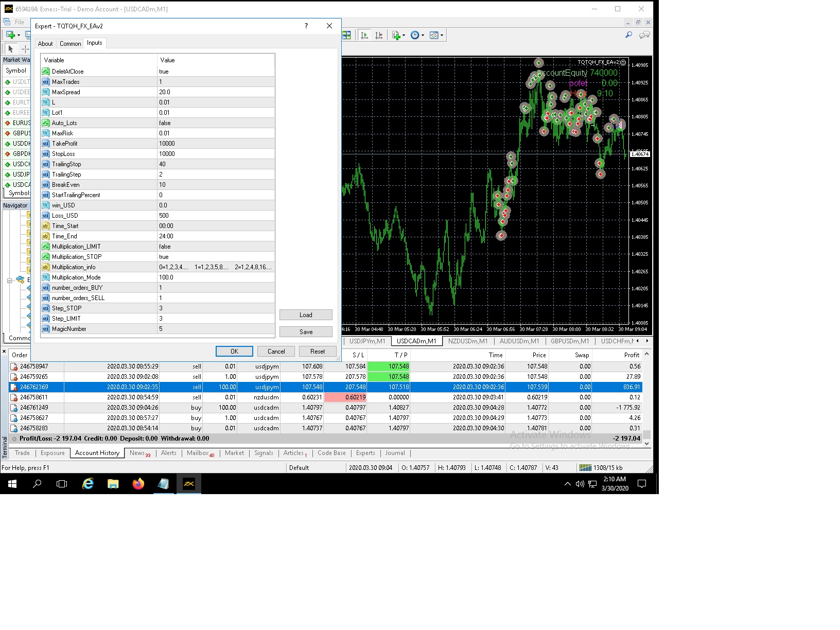The width and height of the screenshot is (840, 630).
Task: Click the Time_Start variable icon
Action: coord(46,226)
